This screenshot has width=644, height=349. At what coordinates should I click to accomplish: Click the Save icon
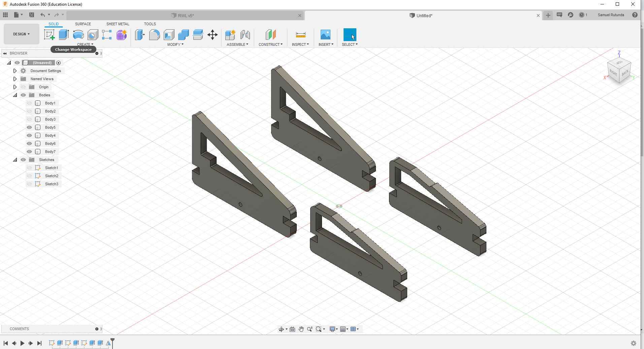(32, 15)
